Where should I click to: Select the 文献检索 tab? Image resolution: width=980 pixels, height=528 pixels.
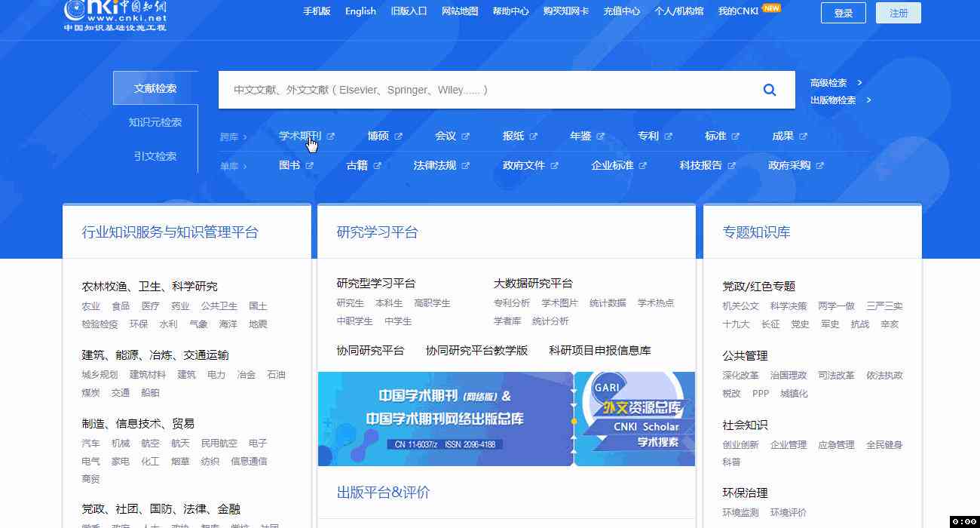(155, 88)
